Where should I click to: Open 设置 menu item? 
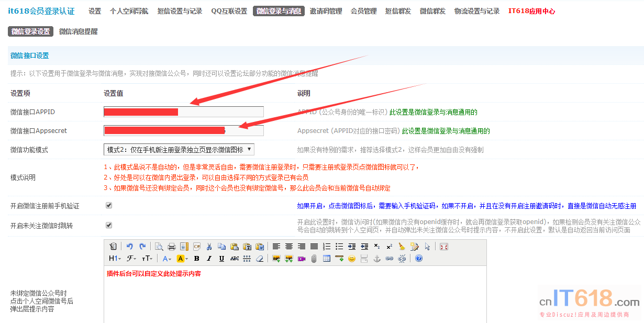pyautogui.click(x=95, y=11)
